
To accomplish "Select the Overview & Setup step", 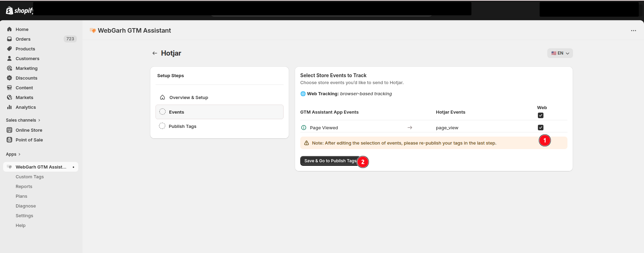I will 220,97.
